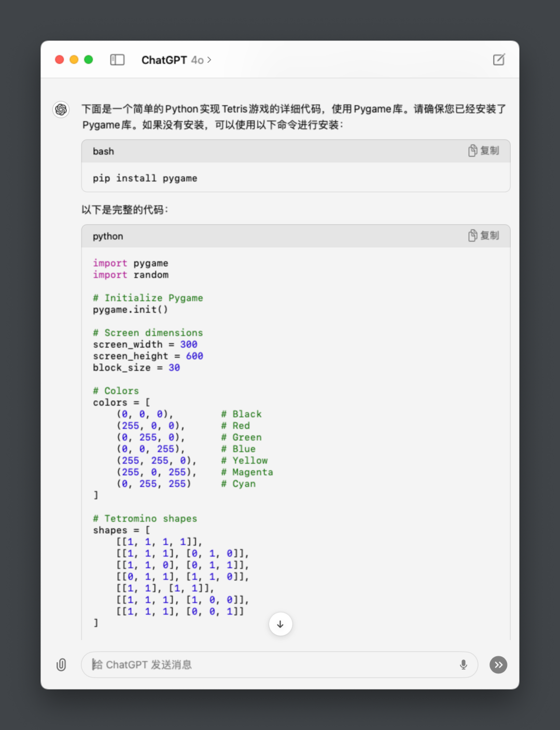Click the clipboard icon on the python block
The image size is (560, 730).
pos(472,235)
